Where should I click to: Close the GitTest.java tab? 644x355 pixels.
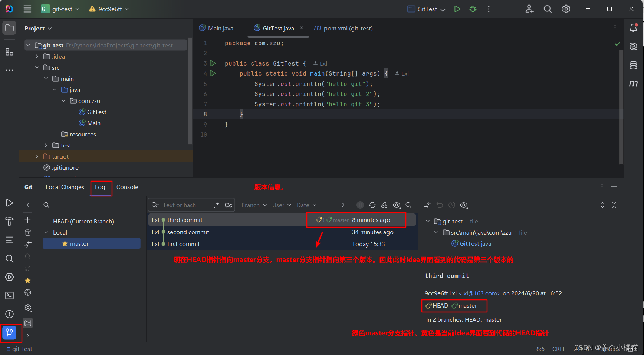pos(302,28)
